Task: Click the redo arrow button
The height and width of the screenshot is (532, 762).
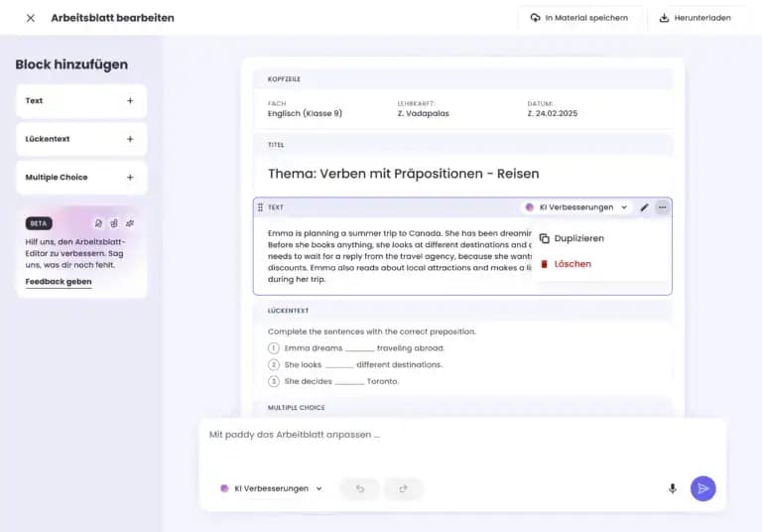Action: point(403,488)
